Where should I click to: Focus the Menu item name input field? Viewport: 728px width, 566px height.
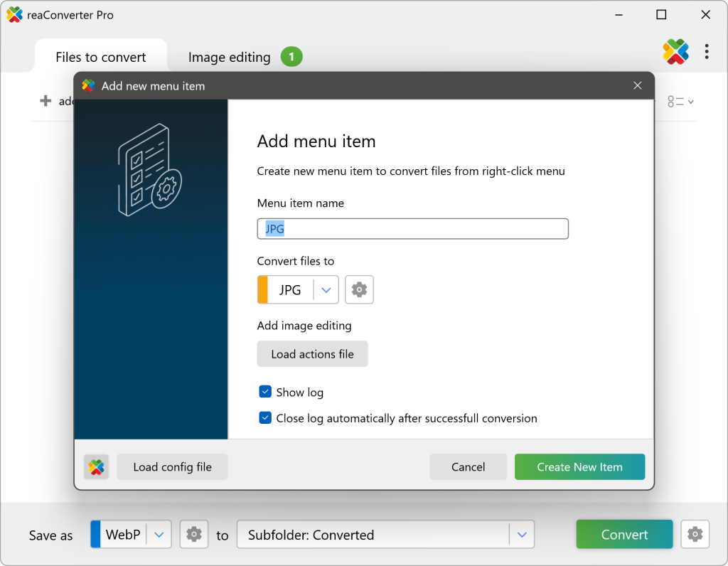413,229
